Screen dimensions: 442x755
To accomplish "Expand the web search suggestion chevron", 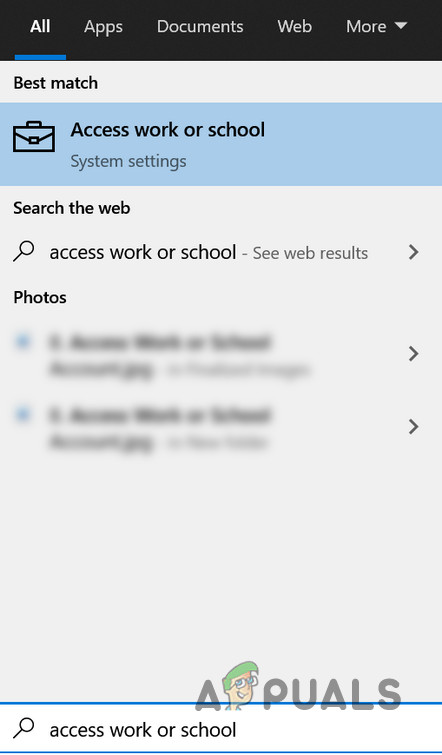I will click(414, 252).
